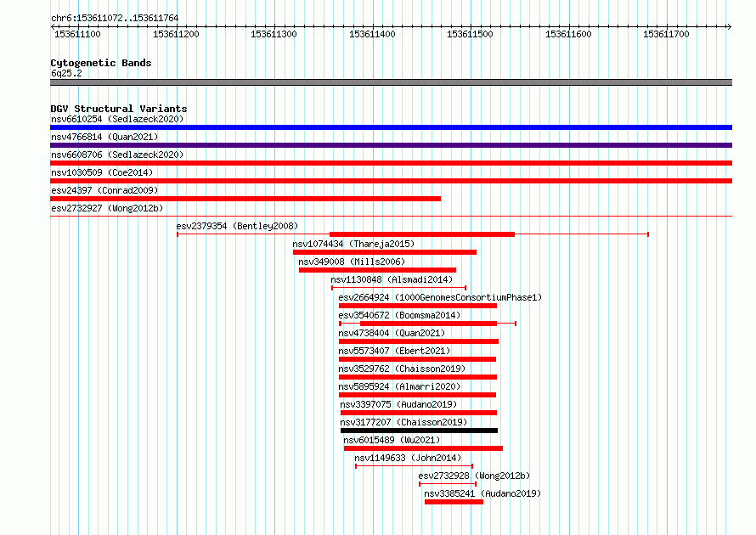Click the Cytogenetic Bands track title
The image size is (756, 535).
pyautogui.click(x=101, y=63)
